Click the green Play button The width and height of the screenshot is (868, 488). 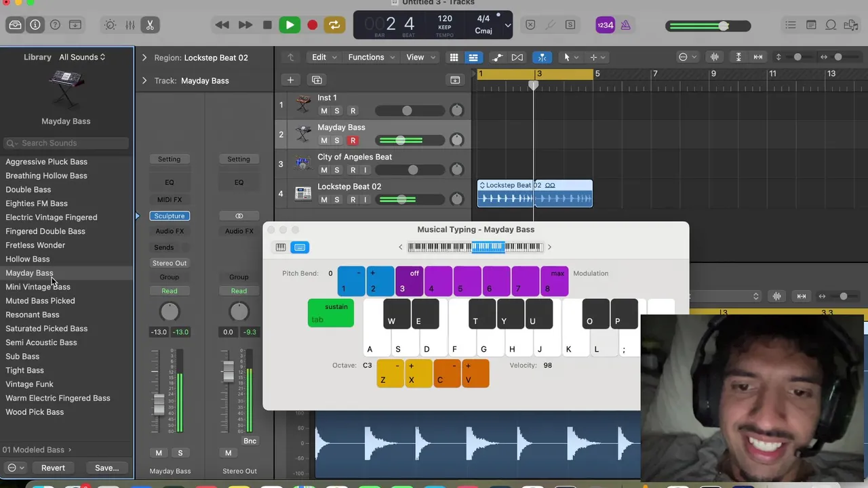pos(290,25)
